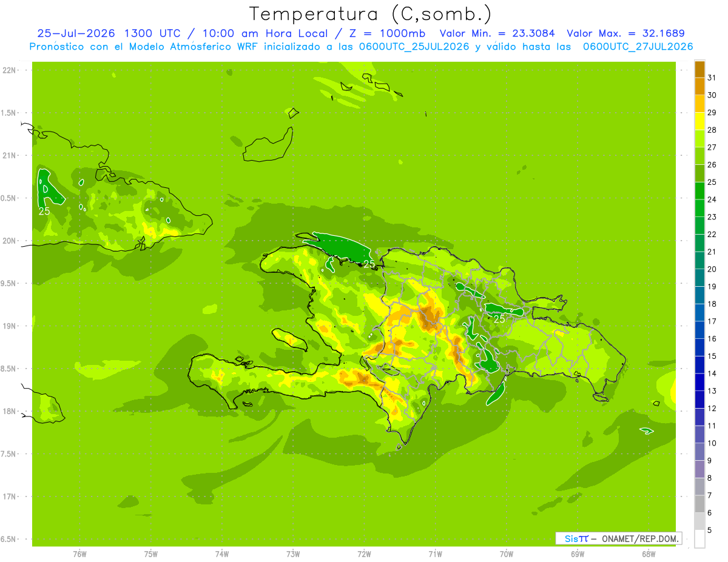Screen dimensions: 728x562
Task: Click the '76W' longitude axis label
Action: click(79, 555)
